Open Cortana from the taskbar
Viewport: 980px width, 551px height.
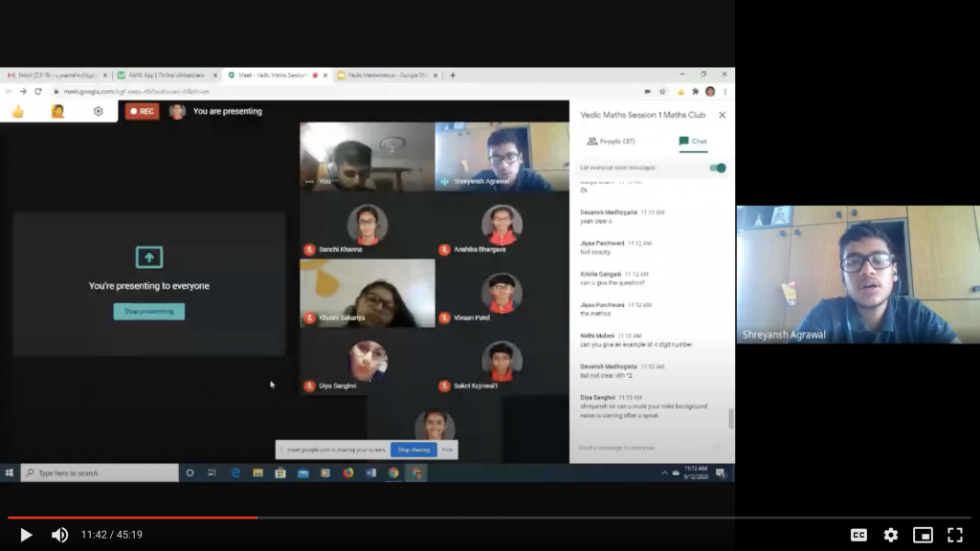coord(190,473)
